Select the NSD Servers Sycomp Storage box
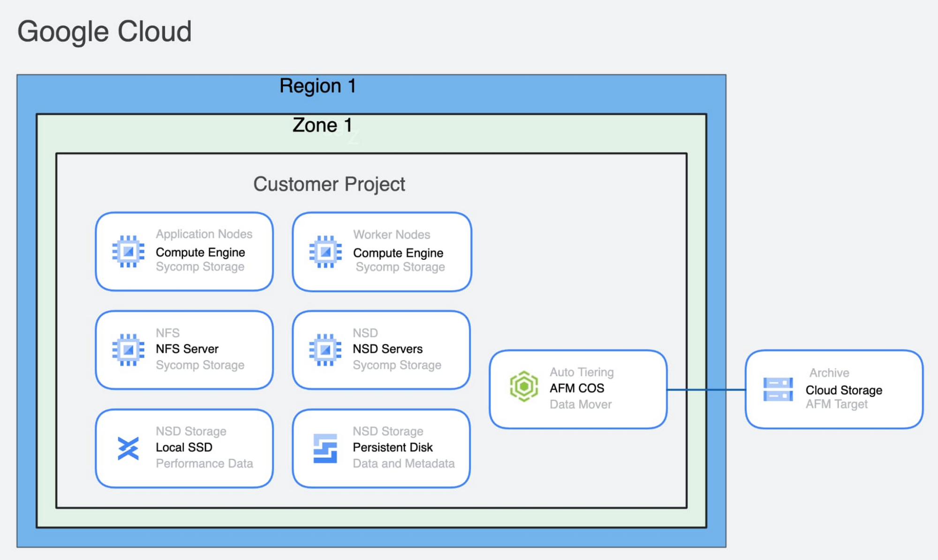This screenshot has height=560, width=938. point(381,349)
